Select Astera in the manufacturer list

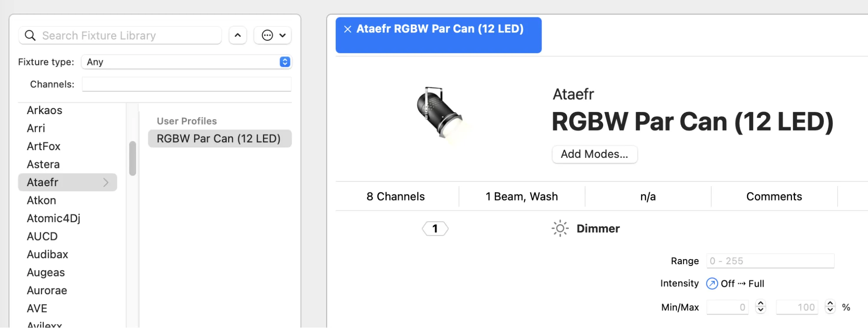click(43, 164)
